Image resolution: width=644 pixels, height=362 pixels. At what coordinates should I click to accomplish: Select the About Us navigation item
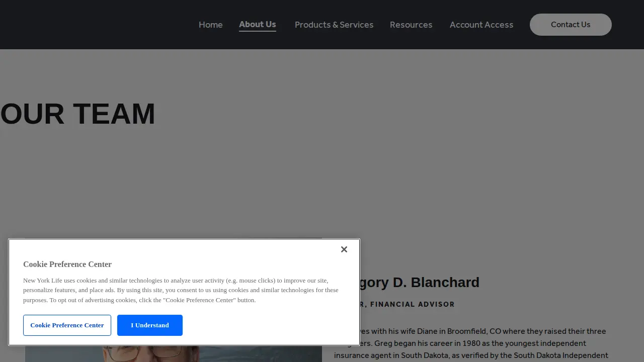pyautogui.click(x=258, y=25)
